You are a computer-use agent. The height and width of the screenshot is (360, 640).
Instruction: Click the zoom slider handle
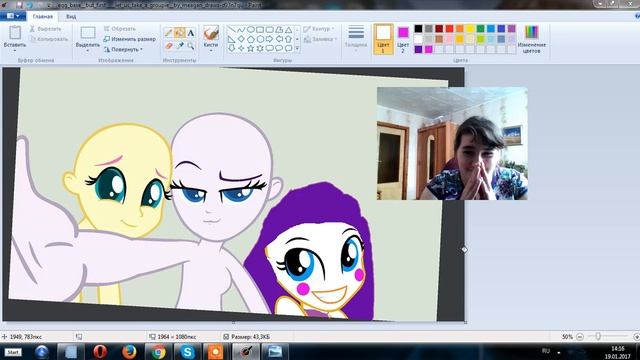pos(598,336)
